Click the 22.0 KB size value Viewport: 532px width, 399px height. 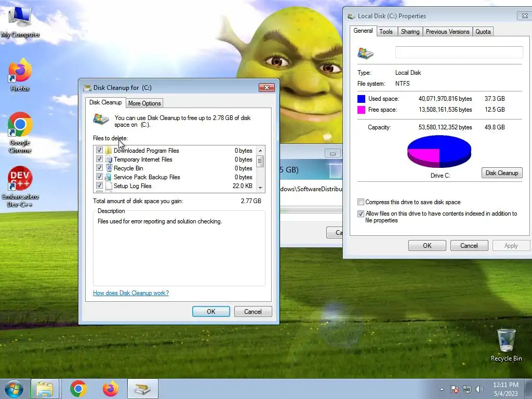(x=243, y=186)
